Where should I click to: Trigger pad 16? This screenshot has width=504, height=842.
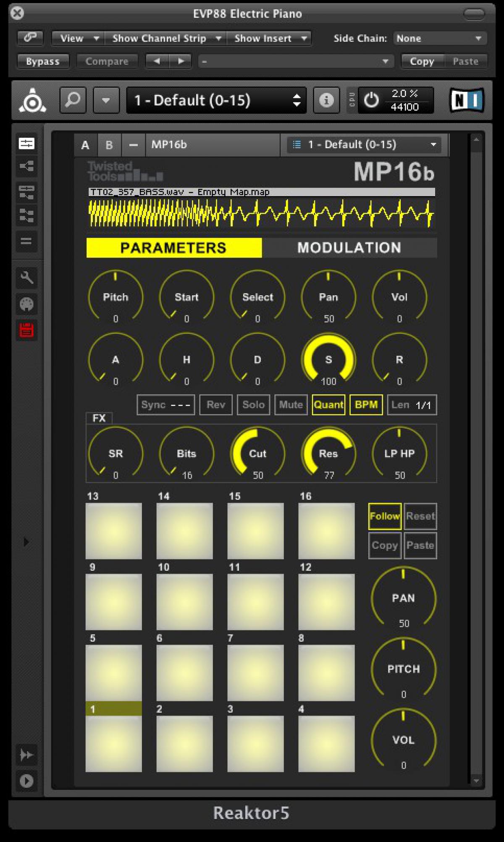326,531
